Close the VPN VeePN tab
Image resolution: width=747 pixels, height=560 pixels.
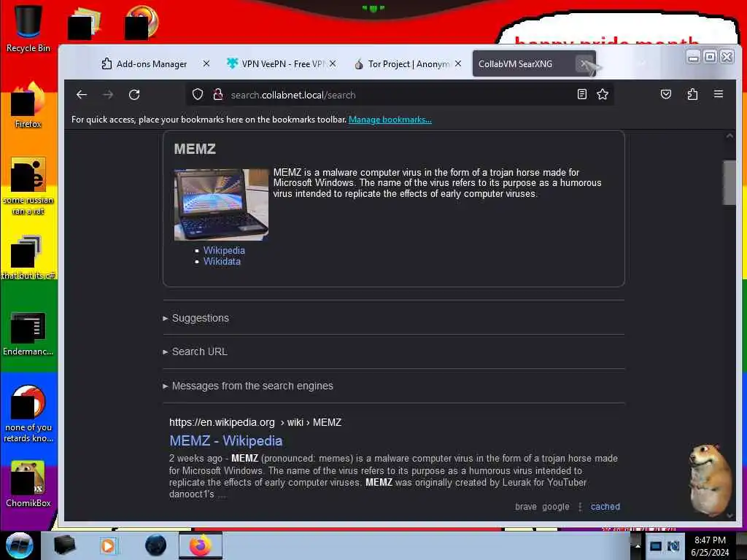(333, 63)
